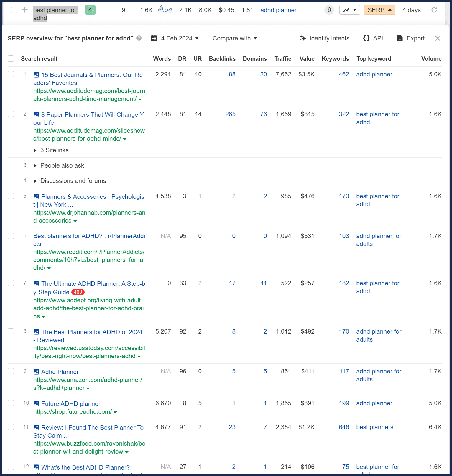
Task: Check the box for Ultimate ADHD Planner result
Action: click(x=11, y=283)
